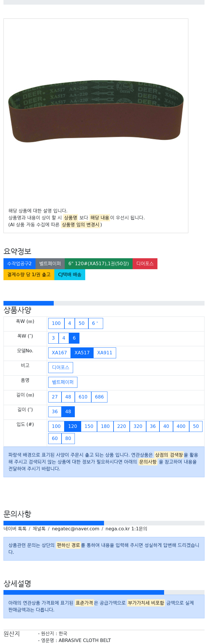
Task: Choose width 100 in 폭W (mm) row
Action: click(56, 323)
